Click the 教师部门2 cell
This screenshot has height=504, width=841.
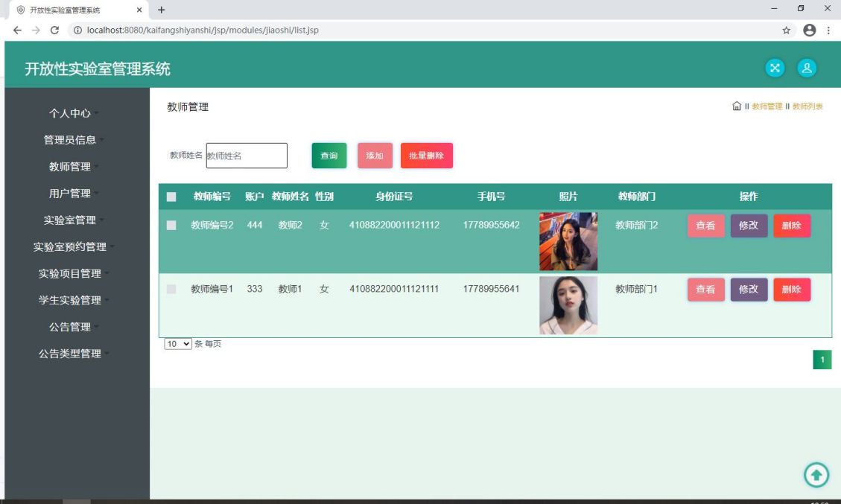coord(637,225)
